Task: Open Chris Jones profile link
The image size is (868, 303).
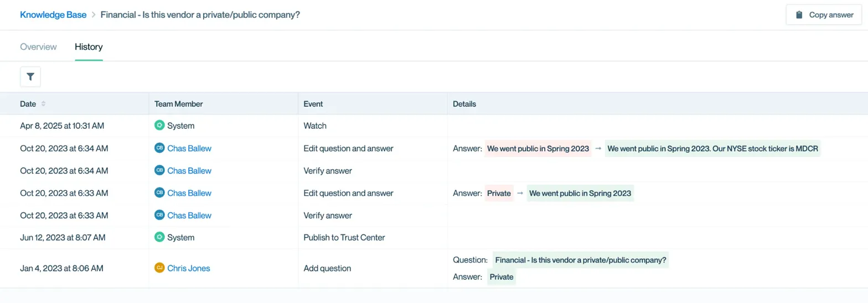Action: (x=189, y=268)
